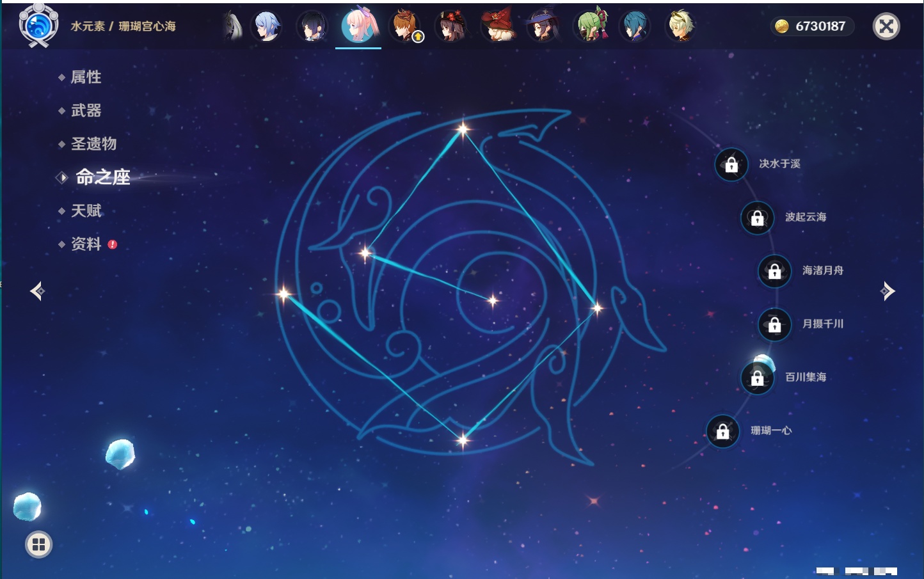Switch to the Mona avatar with witch hat
The image size is (924, 579).
[543, 26]
